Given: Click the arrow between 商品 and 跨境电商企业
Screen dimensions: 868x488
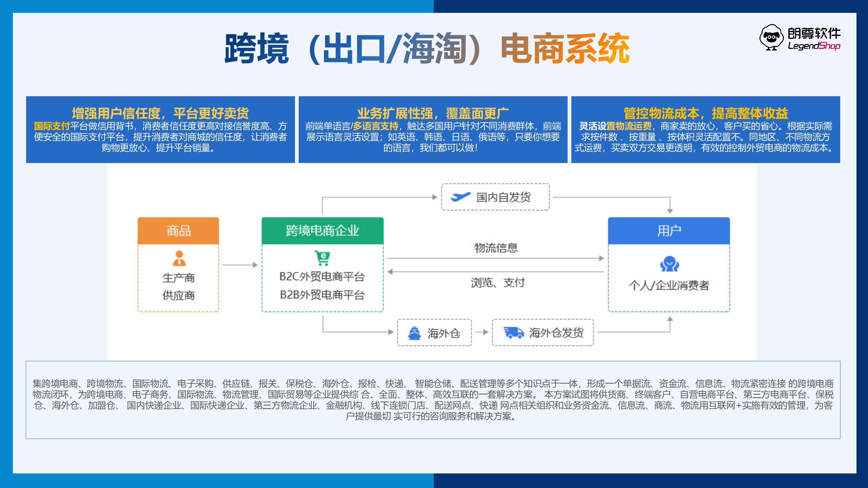Looking at the screenshot, I should [240, 265].
